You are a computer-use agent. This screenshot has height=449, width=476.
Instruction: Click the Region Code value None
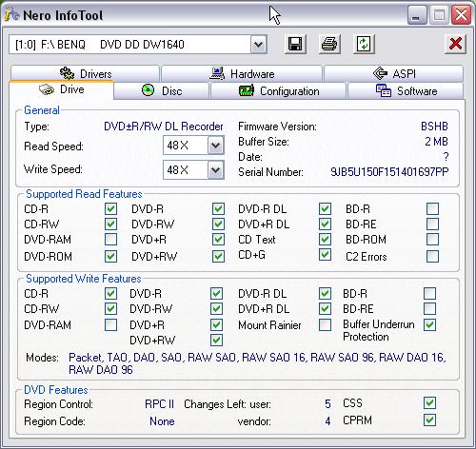tap(162, 421)
